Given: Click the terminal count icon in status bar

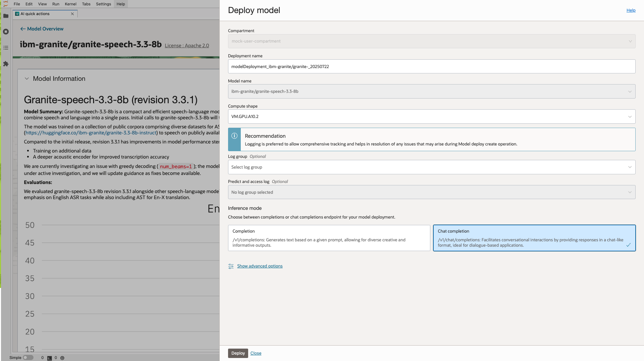Looking at the screenshot, I should [50, 358].
